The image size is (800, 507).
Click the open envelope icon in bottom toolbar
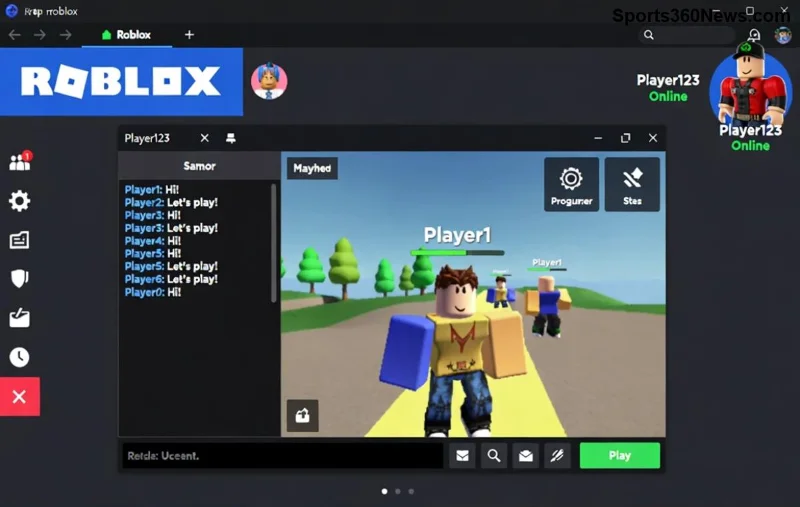(x=526, y=455)
